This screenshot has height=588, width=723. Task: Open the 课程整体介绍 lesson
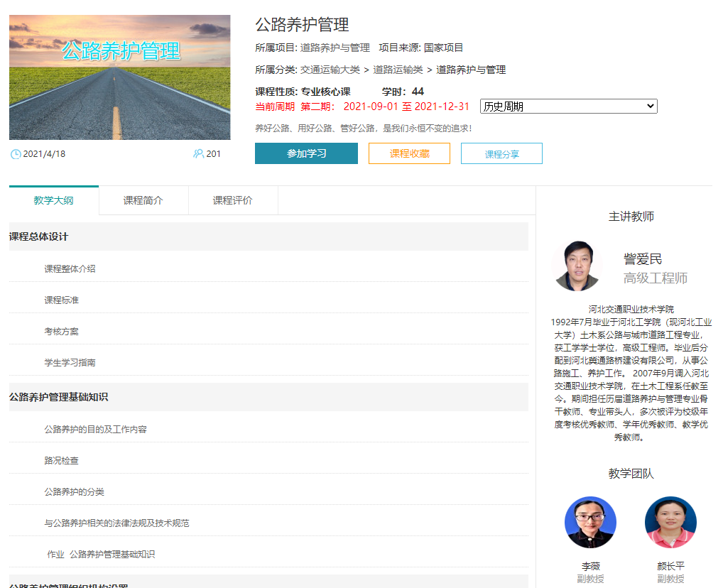70,268
